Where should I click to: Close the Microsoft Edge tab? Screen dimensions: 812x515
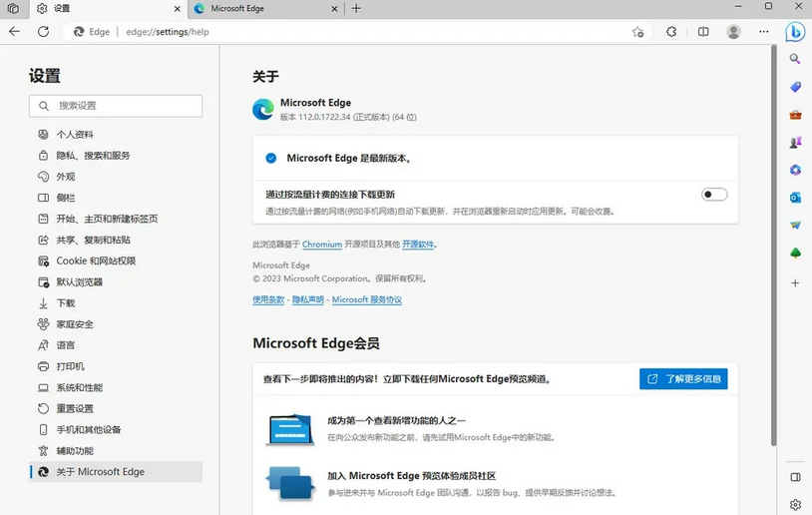[x=334, y=9]
